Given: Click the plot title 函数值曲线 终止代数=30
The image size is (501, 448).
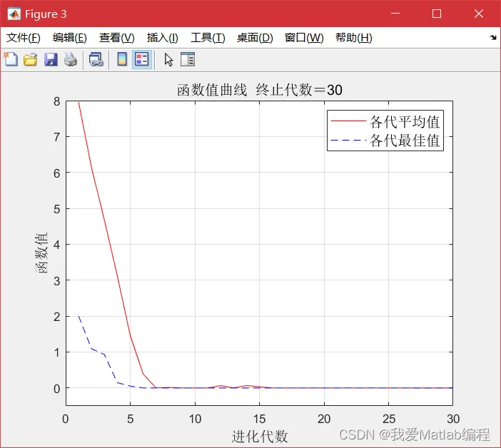Looking at the screenshot, I should (260, 90).
